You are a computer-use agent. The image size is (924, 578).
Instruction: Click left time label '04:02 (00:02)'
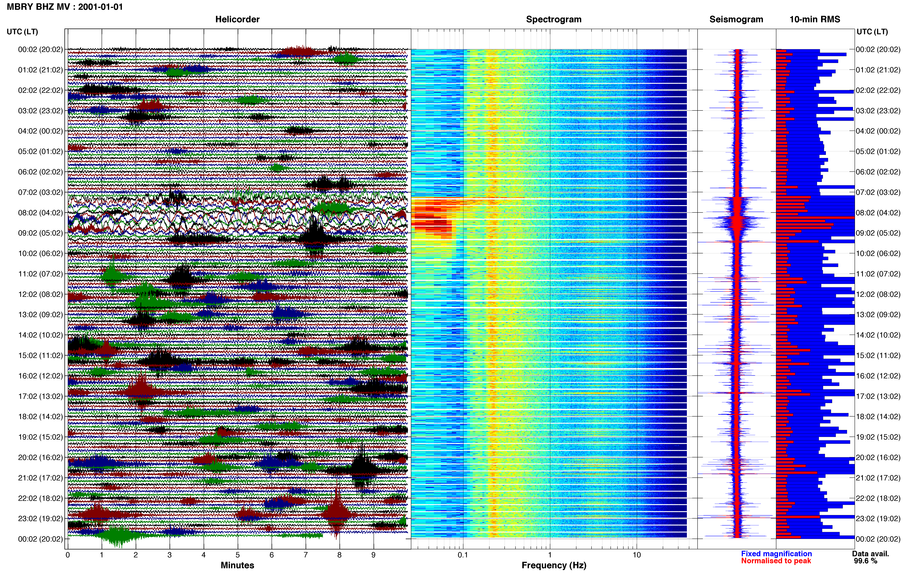(x=41, y=131)
